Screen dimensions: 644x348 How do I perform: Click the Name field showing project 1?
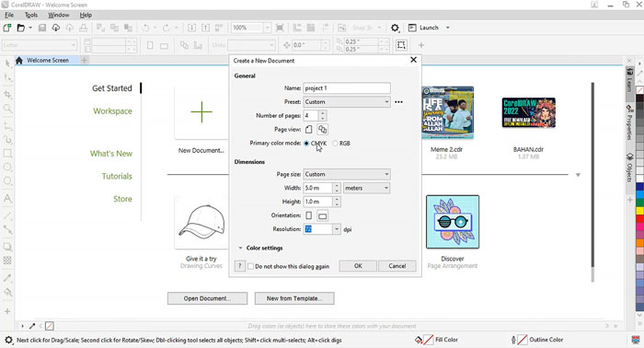[347, 88]
